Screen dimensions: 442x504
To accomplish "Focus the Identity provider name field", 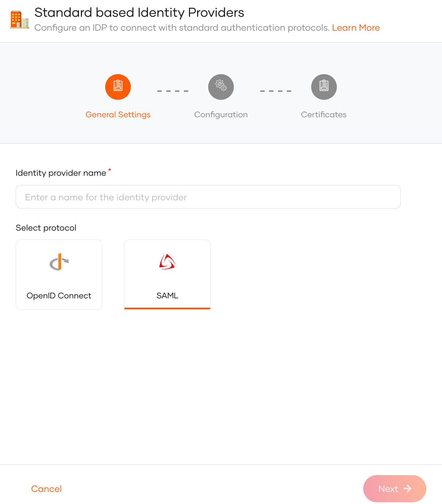I will pyautogui.click(x=208, y=197).
